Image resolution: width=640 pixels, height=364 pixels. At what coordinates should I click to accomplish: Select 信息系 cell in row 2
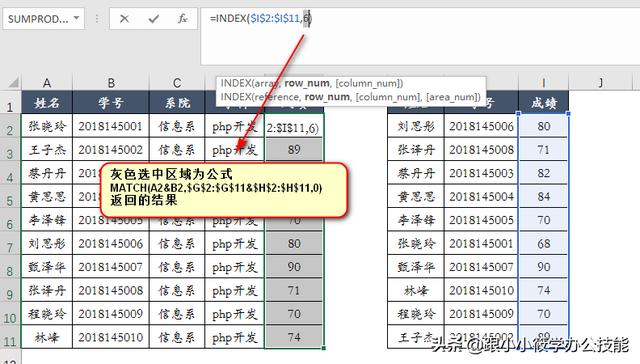177,126
